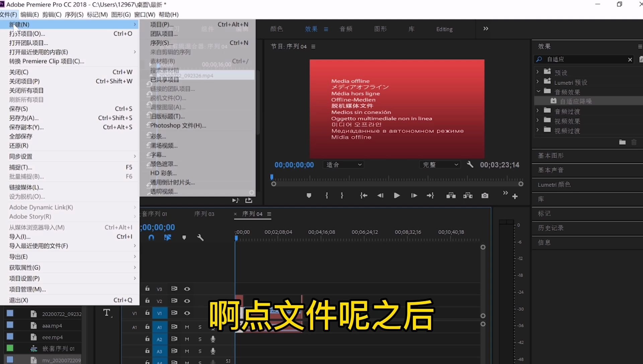Export frame with camera icon
Image resolution: width=643 pixels, height=364 pixels.
(485, 196)
